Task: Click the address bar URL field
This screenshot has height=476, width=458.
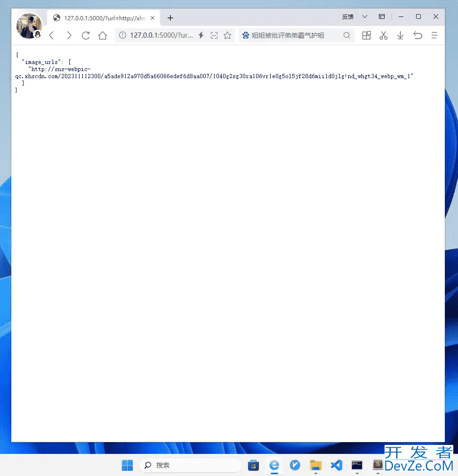Action: (161, 35)
